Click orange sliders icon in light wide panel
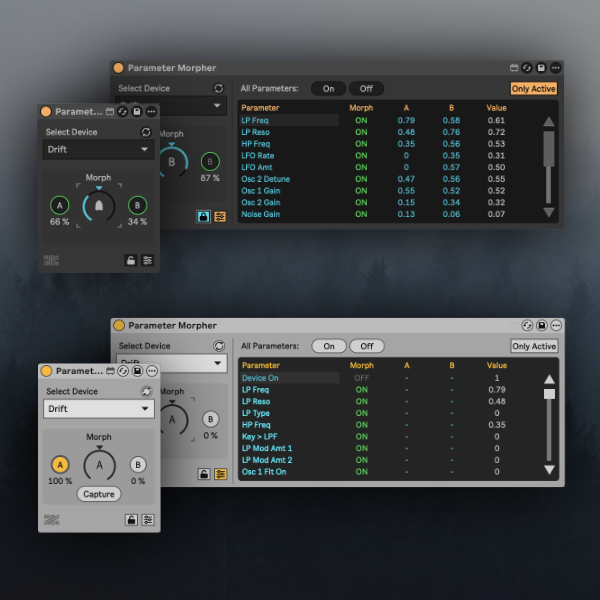600x600 pixels. [x=220, y=473]
